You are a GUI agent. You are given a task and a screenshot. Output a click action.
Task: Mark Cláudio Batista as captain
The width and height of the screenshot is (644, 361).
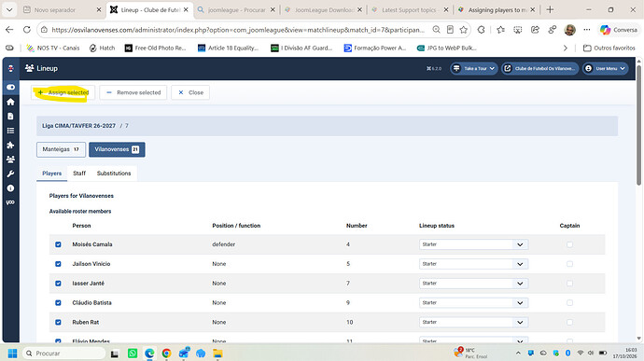569,302
